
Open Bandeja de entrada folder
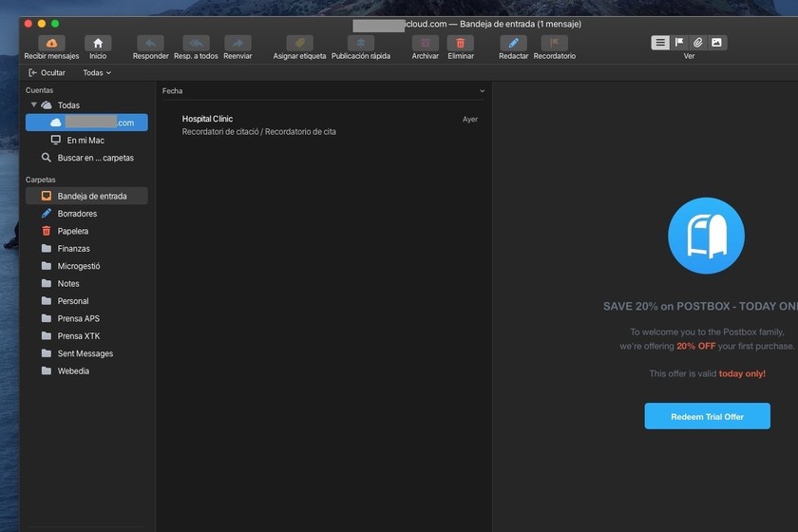pos(86,196)
